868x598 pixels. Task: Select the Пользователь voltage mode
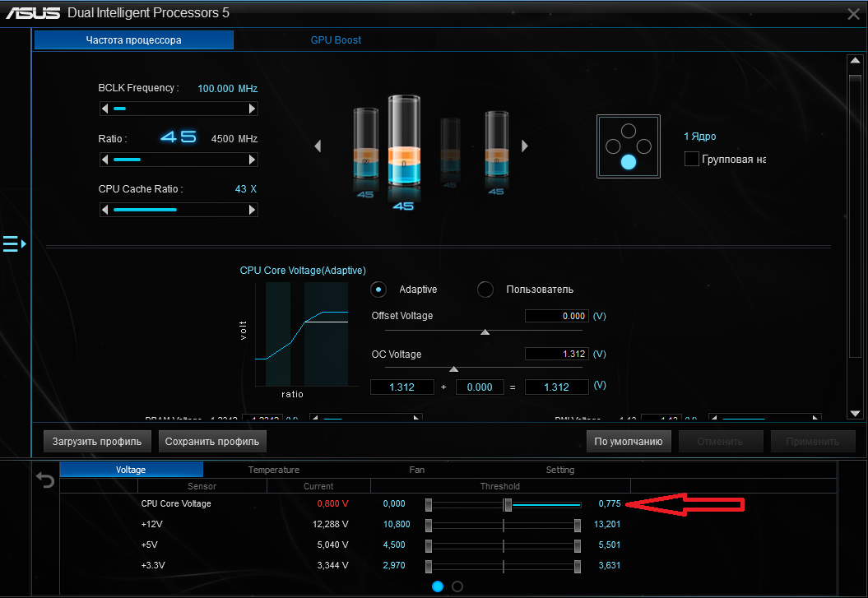485,290
